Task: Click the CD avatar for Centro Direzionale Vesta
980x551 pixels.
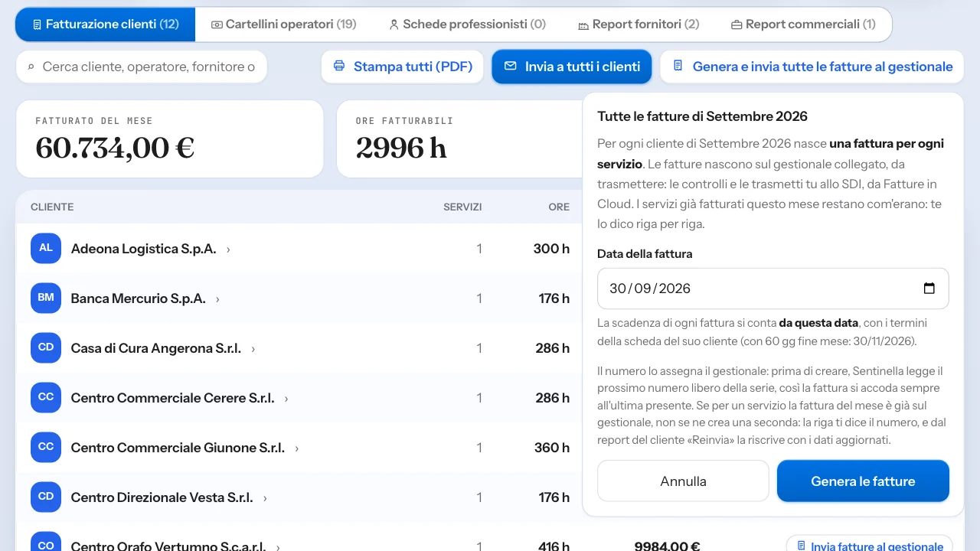Action: pos(46,497)
